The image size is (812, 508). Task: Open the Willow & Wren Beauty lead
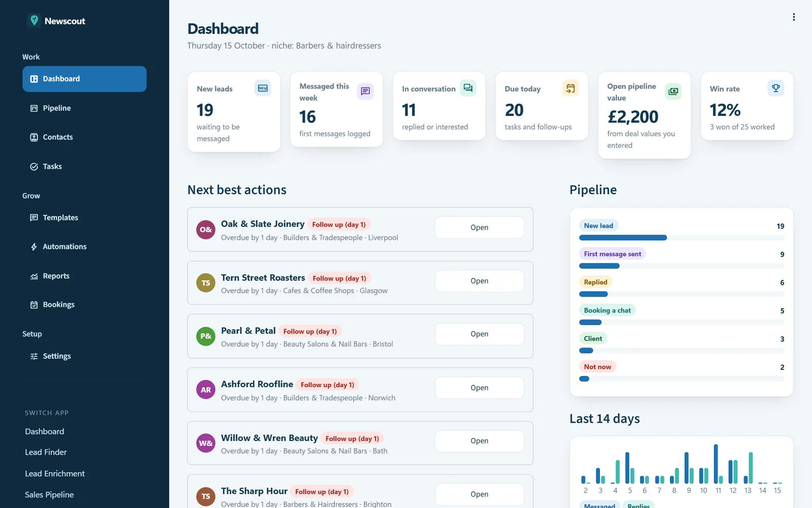click(x=479, y=441)
